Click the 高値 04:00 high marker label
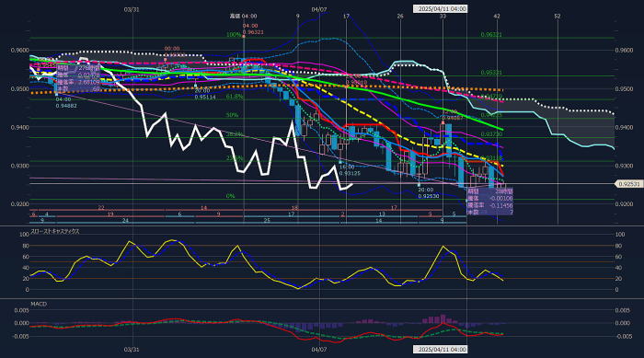Image resolution: width=644 pixels, height=358 pixels. tap(243, 16)
